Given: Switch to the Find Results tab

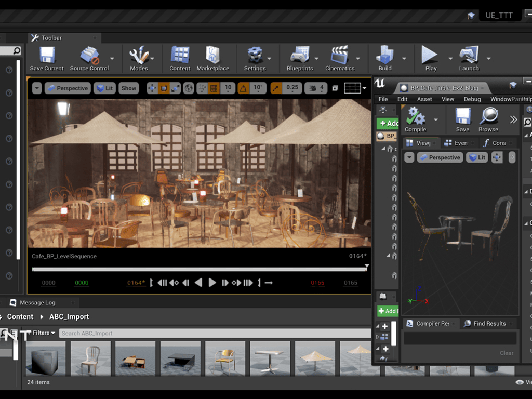Looking at the screenshot, I should click(486, 324).
